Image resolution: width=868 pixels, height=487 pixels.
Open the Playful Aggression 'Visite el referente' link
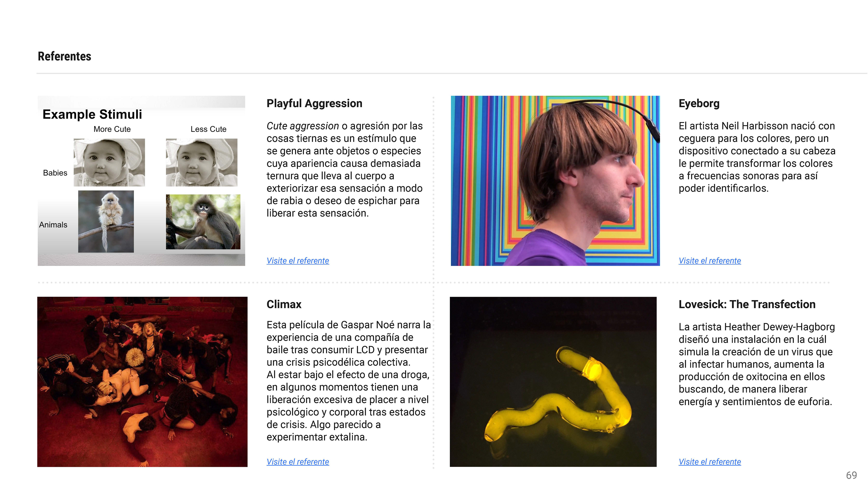[x=297, y=261]
